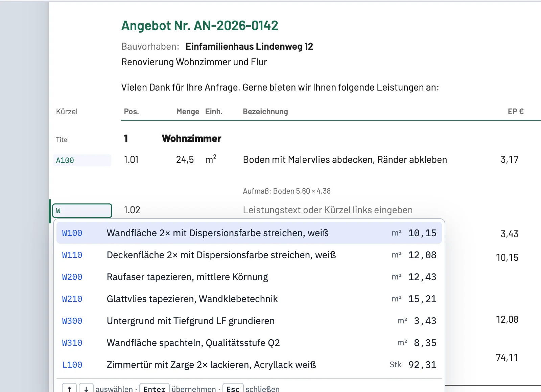
Task: Click the Einfamilienhaus Lindenweg 12 project name
Action: pos(249,46)
